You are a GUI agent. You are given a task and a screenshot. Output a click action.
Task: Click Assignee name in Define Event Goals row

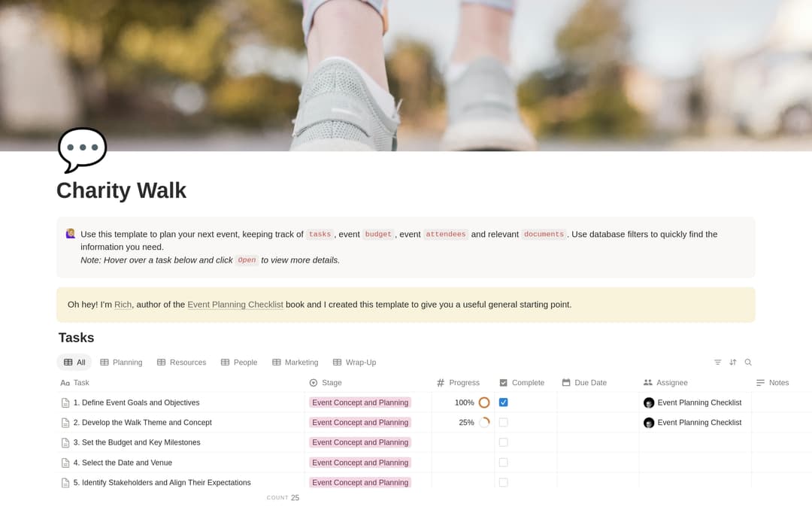coord(699,402)
